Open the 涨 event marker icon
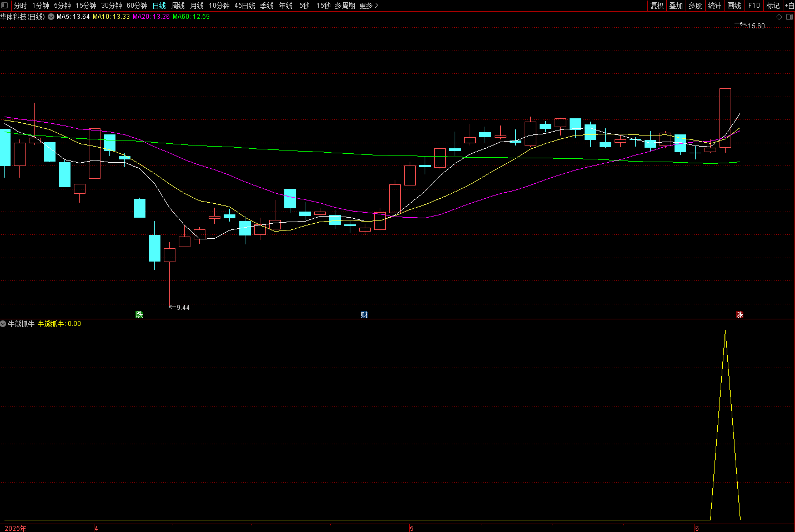Screen dimensions: 795x532 coord(739,315)
